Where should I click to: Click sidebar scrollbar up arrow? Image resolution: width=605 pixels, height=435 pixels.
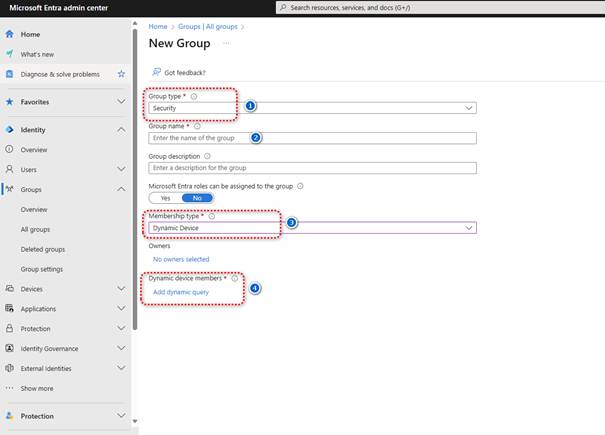(135, 24)
